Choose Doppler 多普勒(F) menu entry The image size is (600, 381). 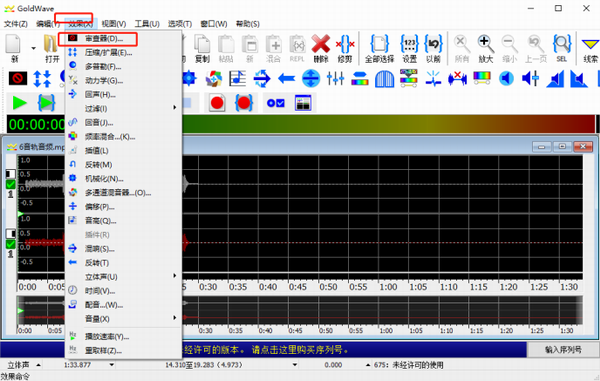pos(123,67)
